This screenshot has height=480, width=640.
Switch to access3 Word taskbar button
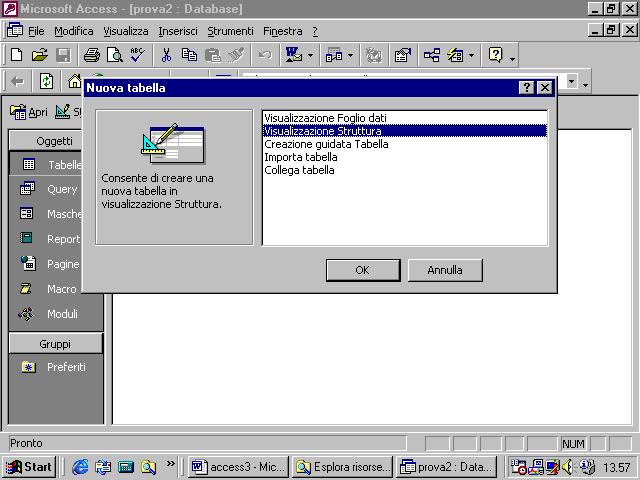238,467
